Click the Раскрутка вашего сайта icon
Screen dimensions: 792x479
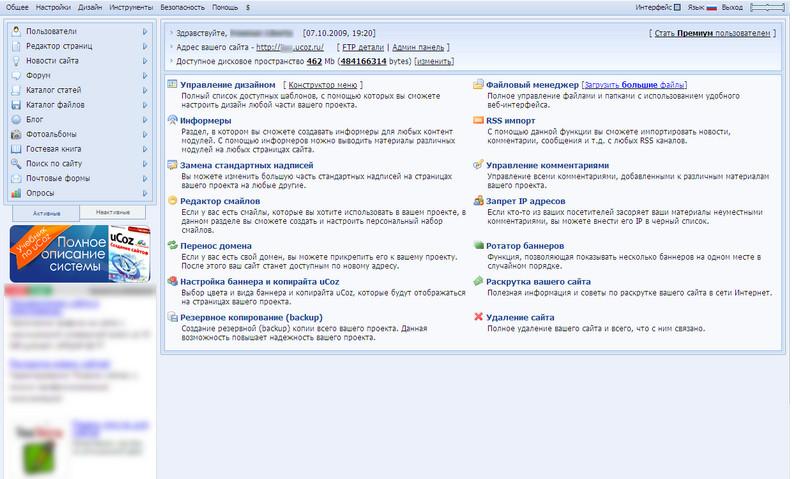(x=478, y=281)
